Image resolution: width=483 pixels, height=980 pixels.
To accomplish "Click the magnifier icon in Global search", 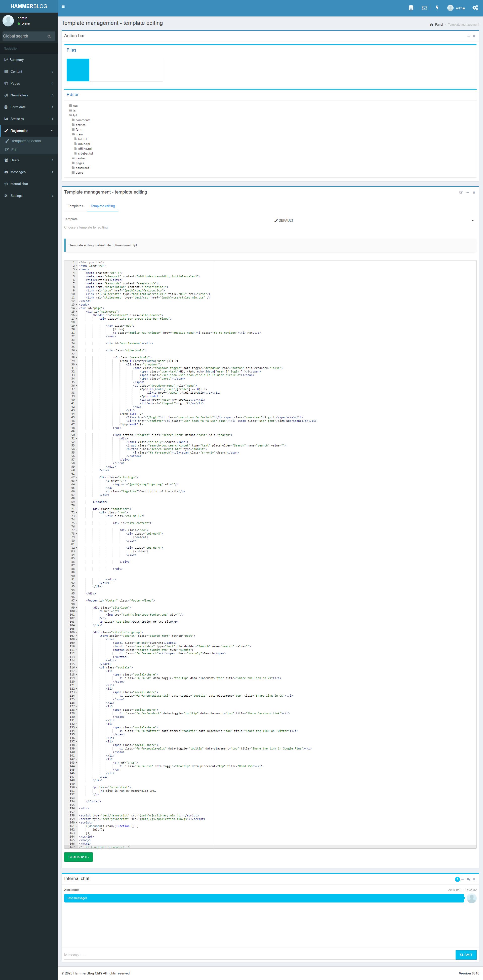I will click(49, 36).
